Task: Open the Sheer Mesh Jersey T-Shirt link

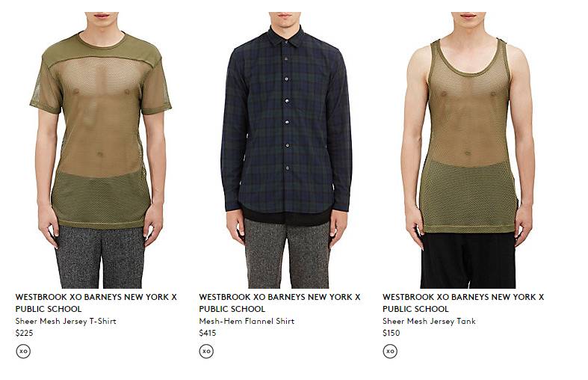Action: [x=66, y=321]
